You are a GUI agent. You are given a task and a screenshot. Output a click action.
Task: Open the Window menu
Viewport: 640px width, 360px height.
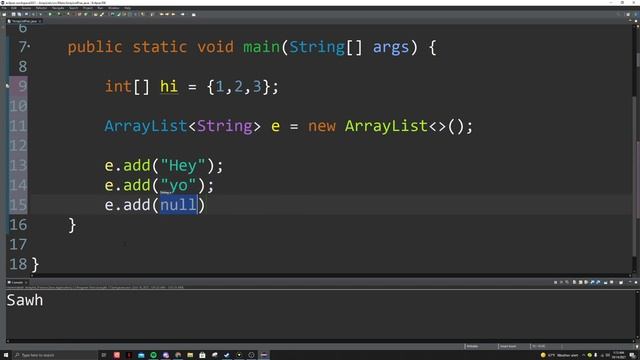pos(113,8)
